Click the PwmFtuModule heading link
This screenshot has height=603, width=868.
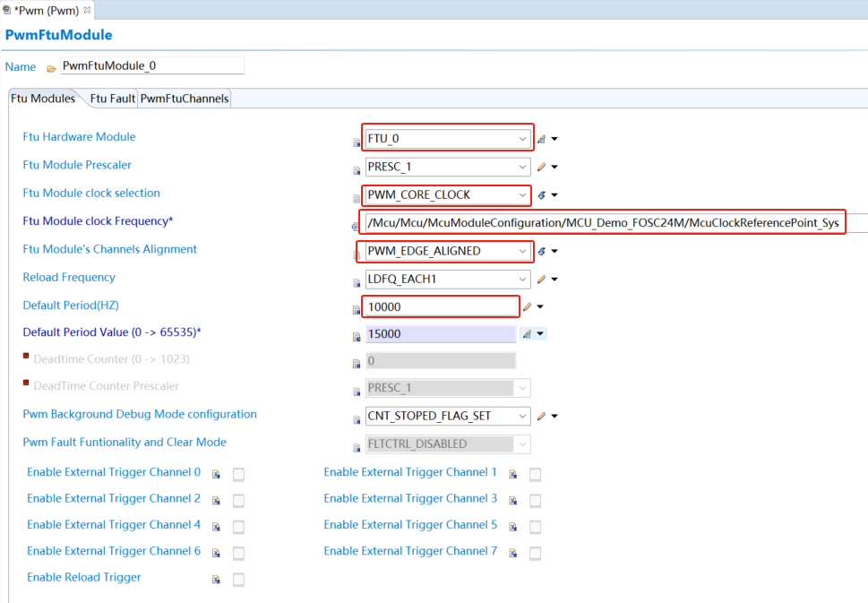[59, 35]
